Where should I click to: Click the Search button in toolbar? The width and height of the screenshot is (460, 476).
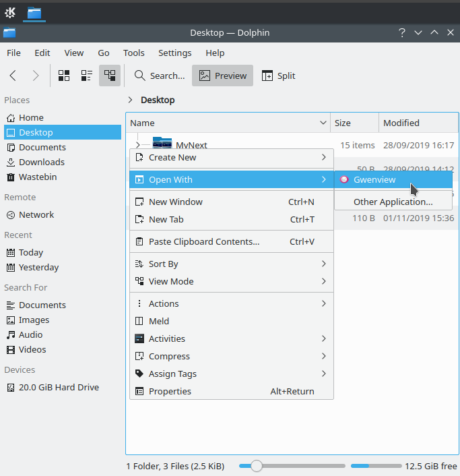coord(159,76)
